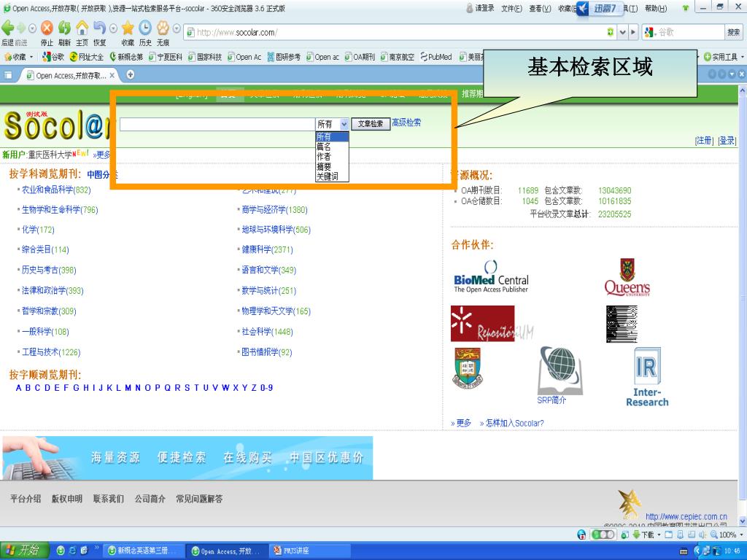Open the dropdown next to Restore button
Image resolution: width=747 pixels, height=560 pixels.
tap(113, 28)
